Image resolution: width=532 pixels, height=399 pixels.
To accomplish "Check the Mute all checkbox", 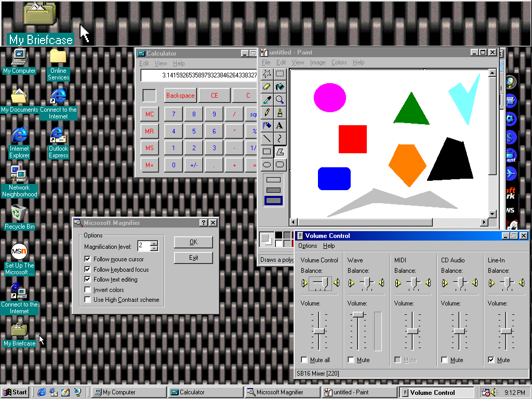I will (x=304, y=360).
